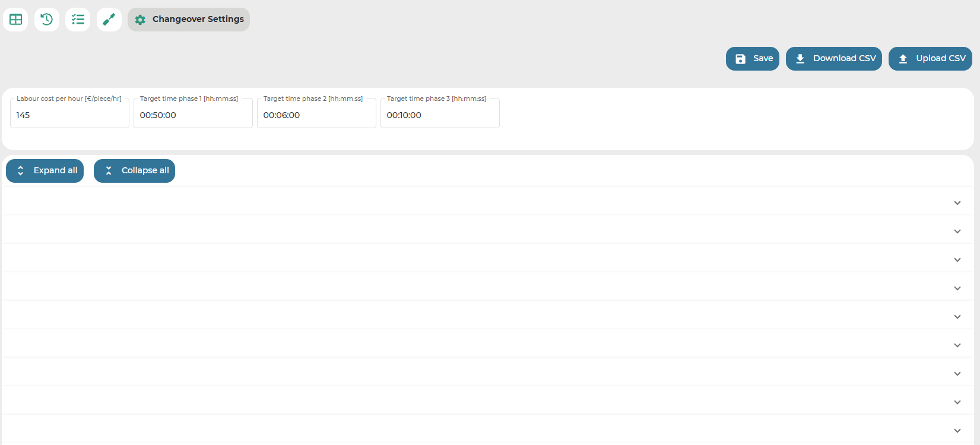Screen dimensions: 980x445
Task: Open the checklist icon tab
Action: click(78, 20)
